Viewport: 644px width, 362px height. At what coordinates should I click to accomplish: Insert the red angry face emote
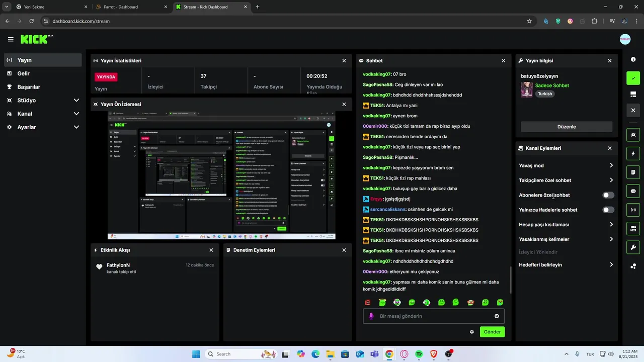point(368,302)
